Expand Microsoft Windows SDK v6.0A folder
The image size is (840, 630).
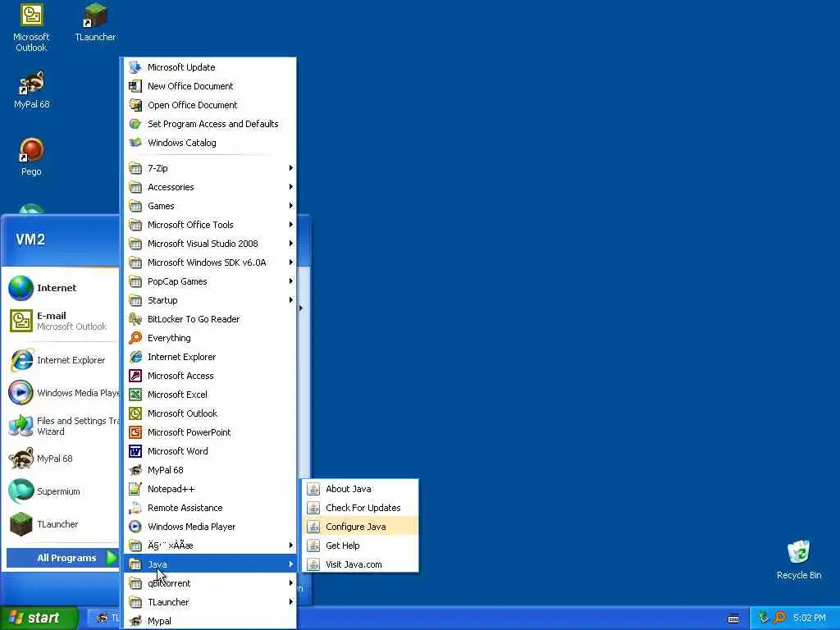[x=209, y=262]
